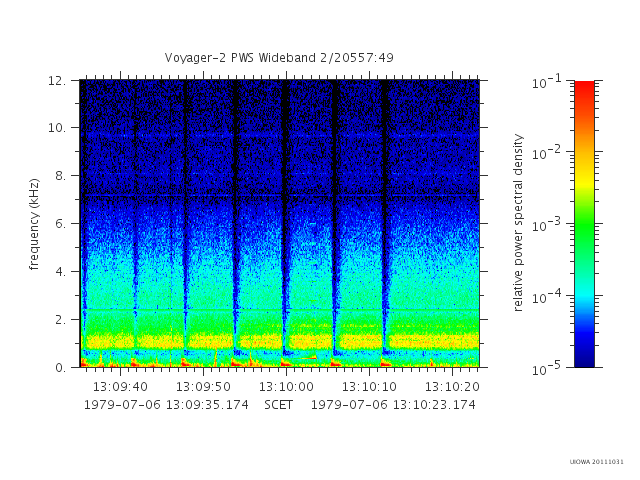Click the colorbar "10^-2" tick label
Image resolution: width=640 pixels, height=480 pixels.
(x=547, y=153)
